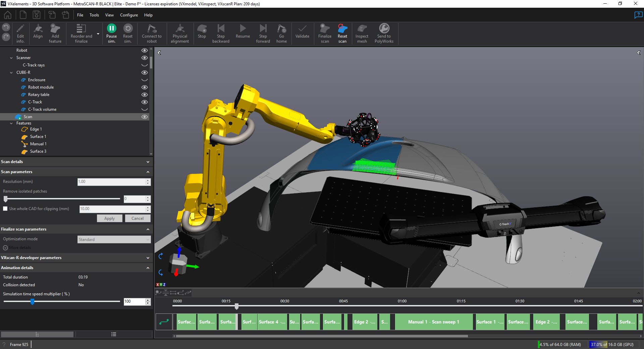The height and width of the screenshot is (349, 644).
Task: Click Finalize scan tool
Action: point(325,34)
